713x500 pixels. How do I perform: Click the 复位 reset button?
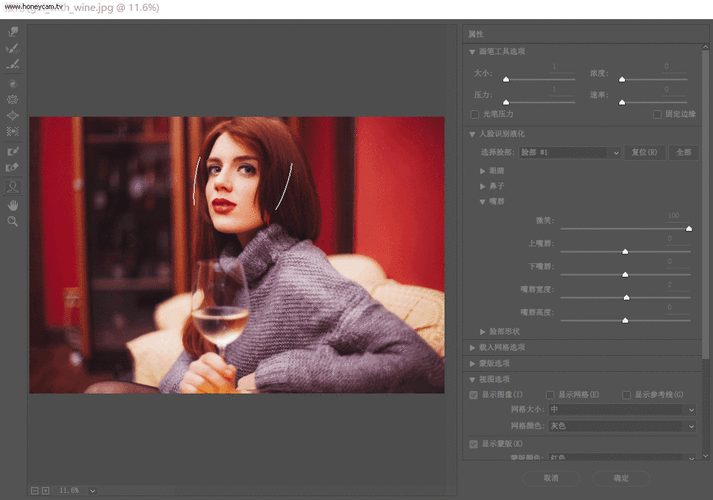click(x=645, y=153)
